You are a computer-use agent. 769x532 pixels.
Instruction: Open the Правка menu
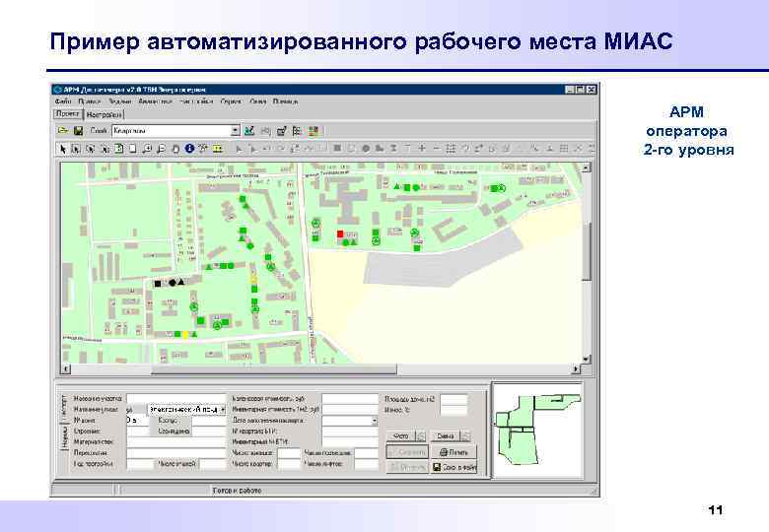[x=90, y=101]
